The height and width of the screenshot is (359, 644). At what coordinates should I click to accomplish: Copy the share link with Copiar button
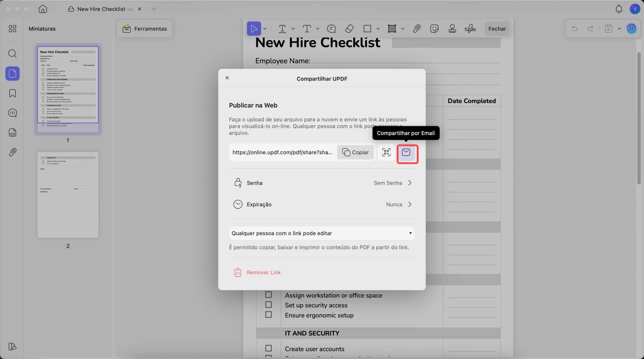[355, 152]
